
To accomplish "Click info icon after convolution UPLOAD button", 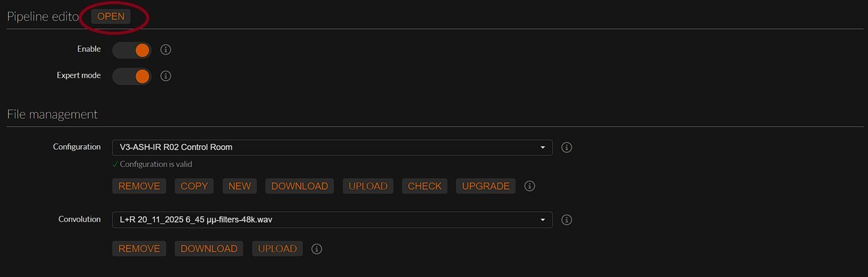I will [317, 249].
